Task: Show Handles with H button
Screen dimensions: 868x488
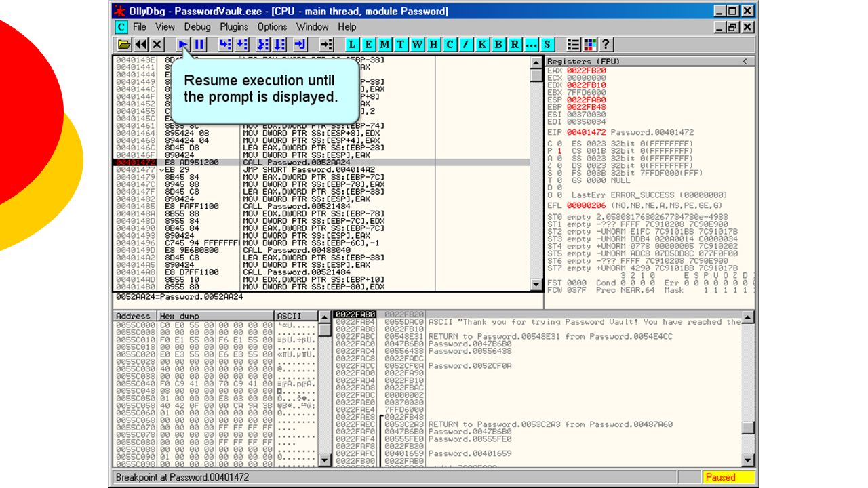Action: 433,45
